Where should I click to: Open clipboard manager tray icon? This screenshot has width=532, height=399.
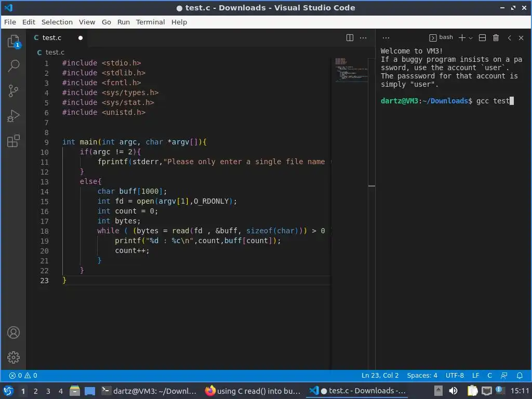(x=472, y=391)
